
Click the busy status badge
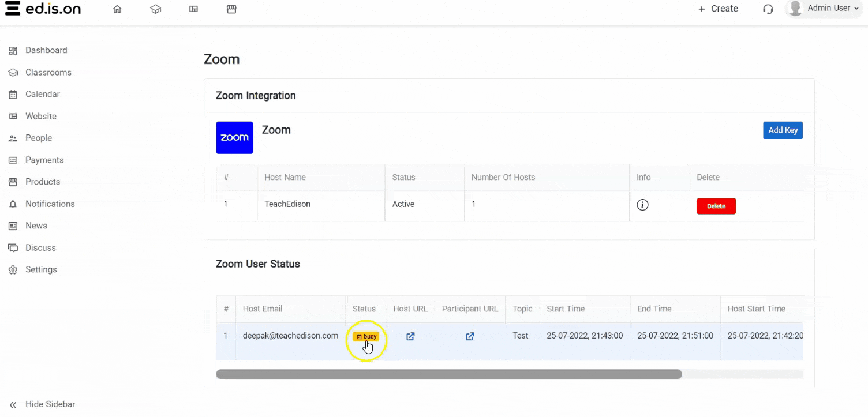tap(366, 336)
